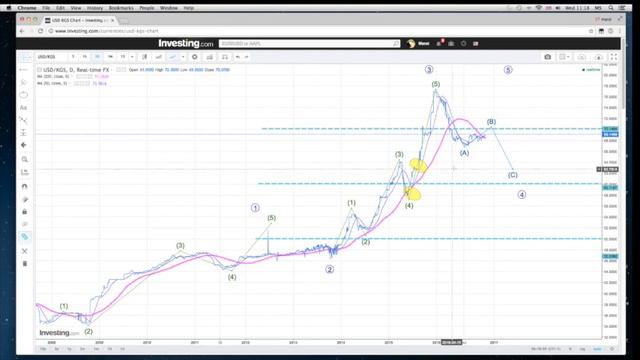The width and height of the screenshot is (640, 360).
Task: Click the trash can to delete drawings
Action: 24,264
